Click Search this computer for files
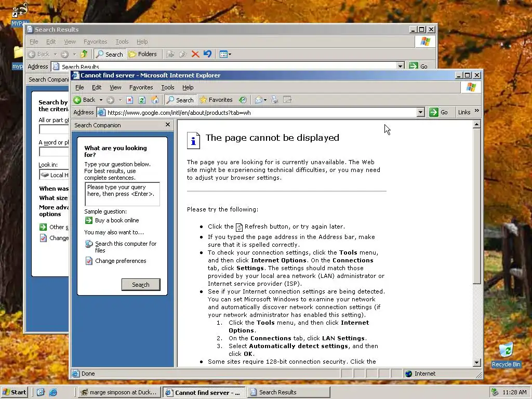The height and width of the screenshot is (399, 532). [x=126, y=247]
